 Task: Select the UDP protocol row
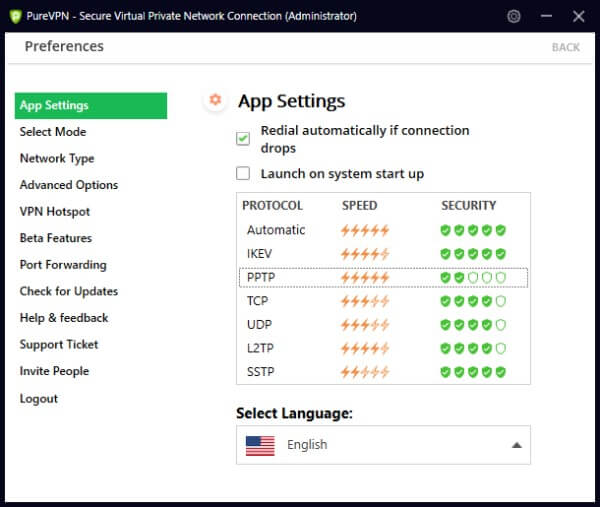click(383, 325)
